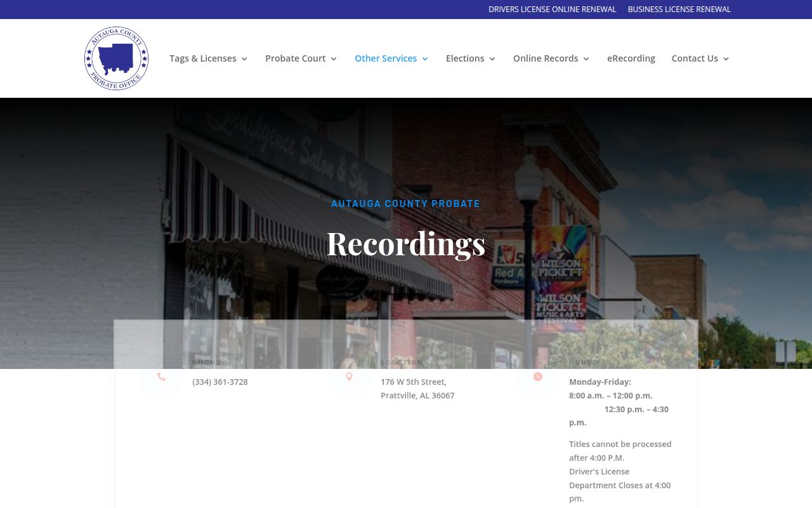Open Business License Renewal link
Image resolution: width=812 pixels, height=508 pixels.
point(679,10)
